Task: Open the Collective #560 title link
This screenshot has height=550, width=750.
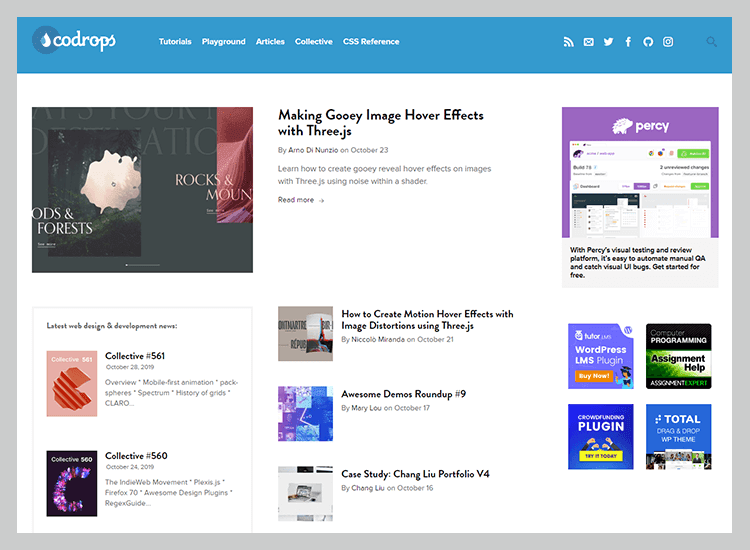Action: coord(136,456)
